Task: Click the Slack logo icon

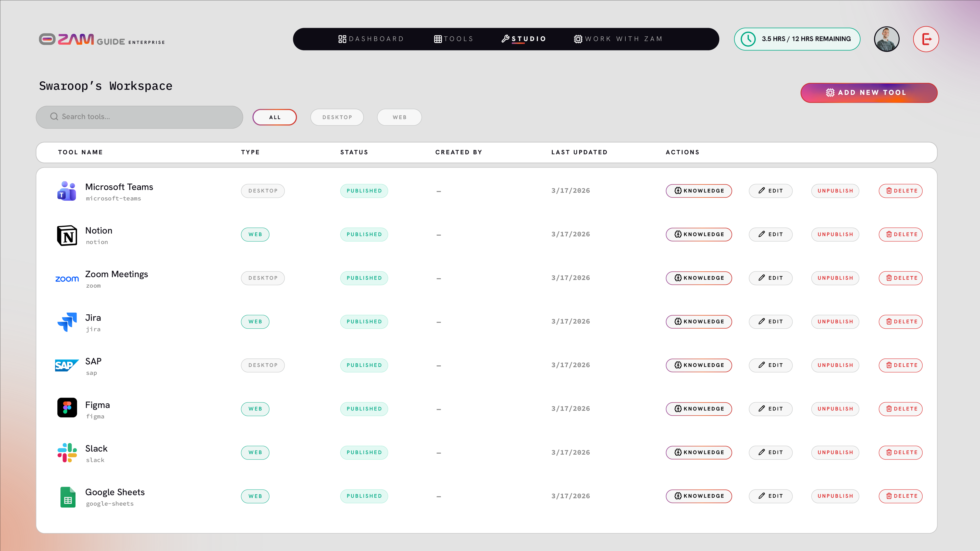Action: [67, 453]
